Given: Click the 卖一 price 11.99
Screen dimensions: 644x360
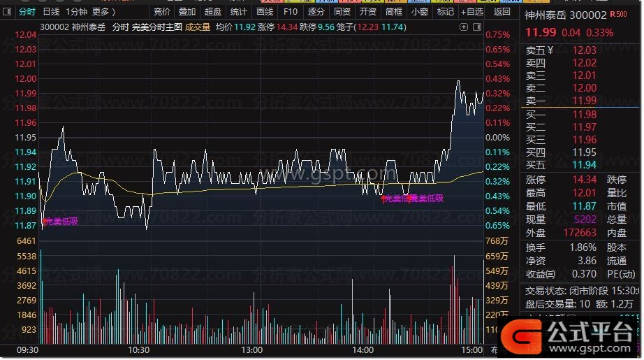Looking at the screenshot, I should pos(584,101).
